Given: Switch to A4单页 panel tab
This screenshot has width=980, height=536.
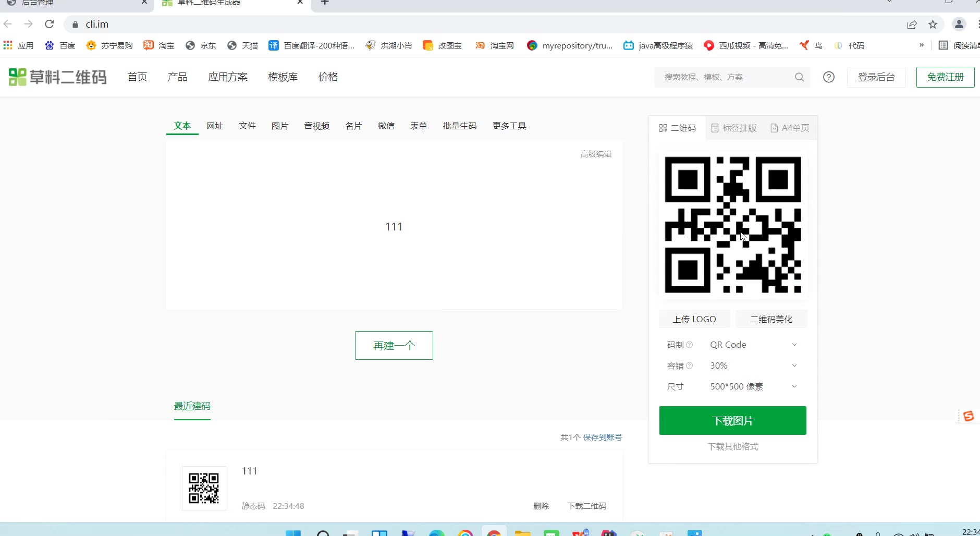Looking at the screenshot, I should (790, 128).
